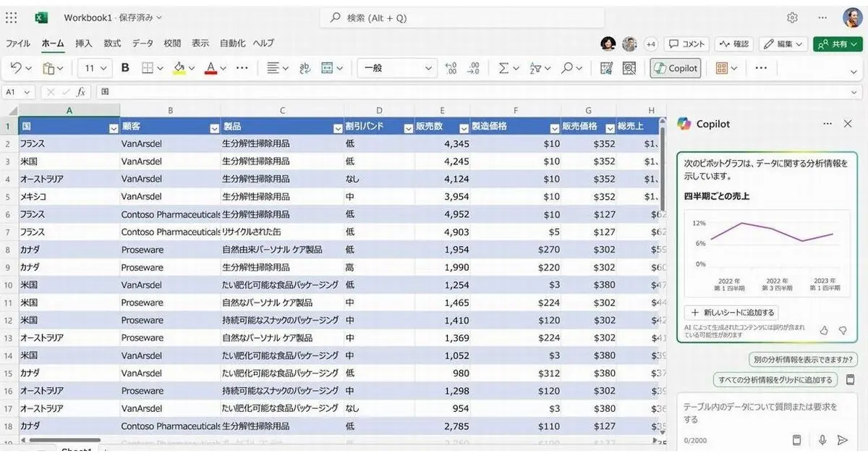Click the user profile avatar
This screenshot has height=456, width=868.
851,17
